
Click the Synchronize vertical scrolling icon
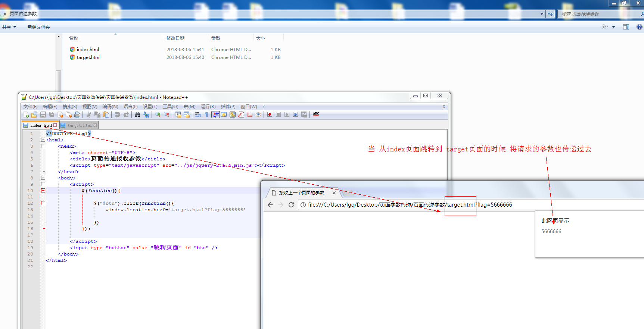[178, 115]
